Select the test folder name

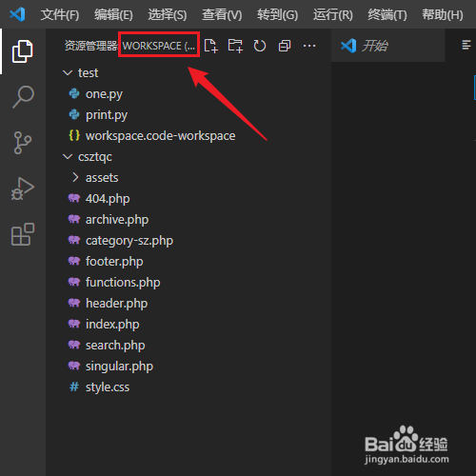click(x=88, y=73)
